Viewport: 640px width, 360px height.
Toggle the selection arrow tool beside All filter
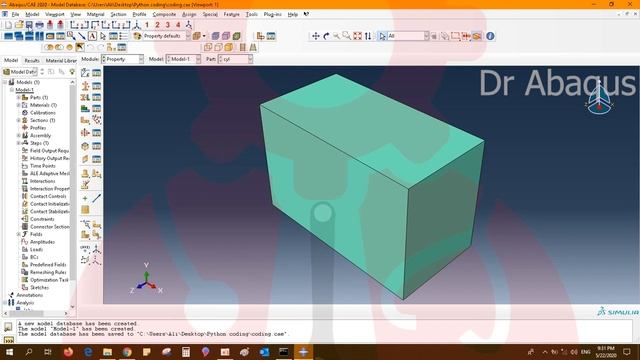tap(382, 36)
